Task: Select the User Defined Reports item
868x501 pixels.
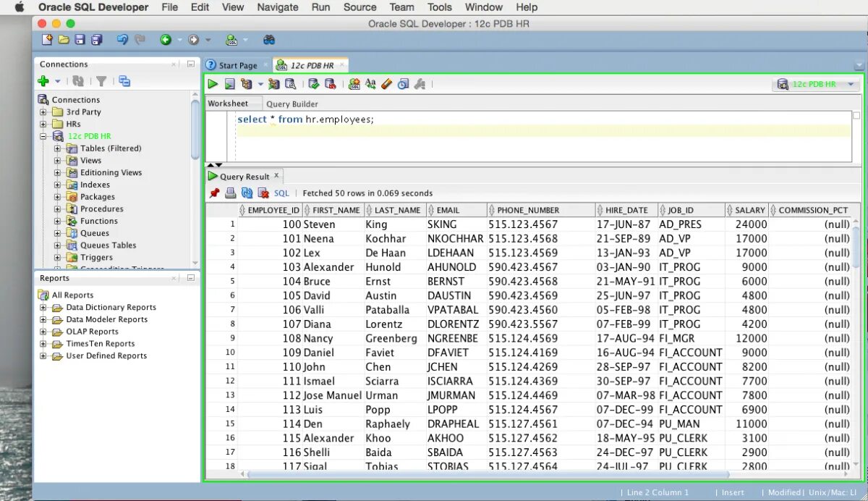Action: click(106, 356)
